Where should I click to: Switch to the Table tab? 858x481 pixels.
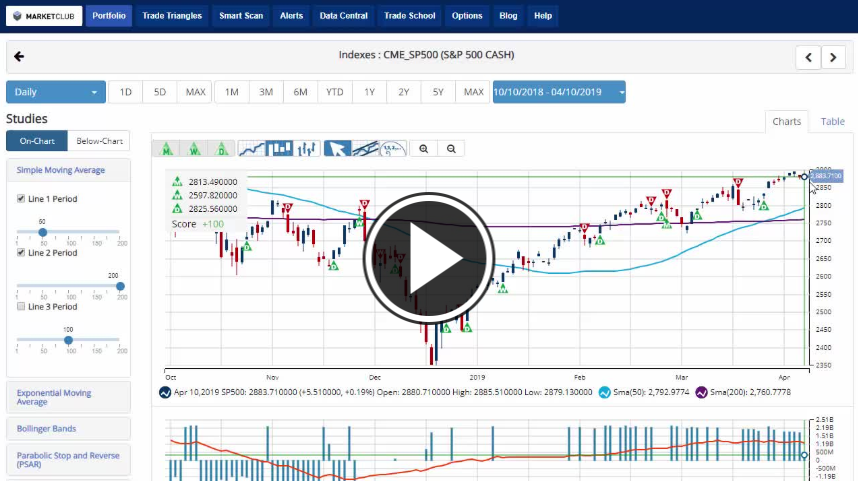[x=832, y=121]
